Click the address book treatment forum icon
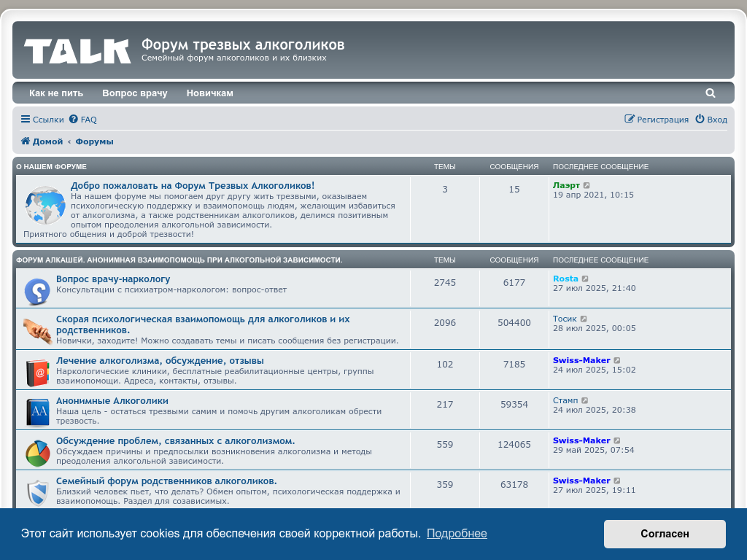747x560 pixels. 36,372
